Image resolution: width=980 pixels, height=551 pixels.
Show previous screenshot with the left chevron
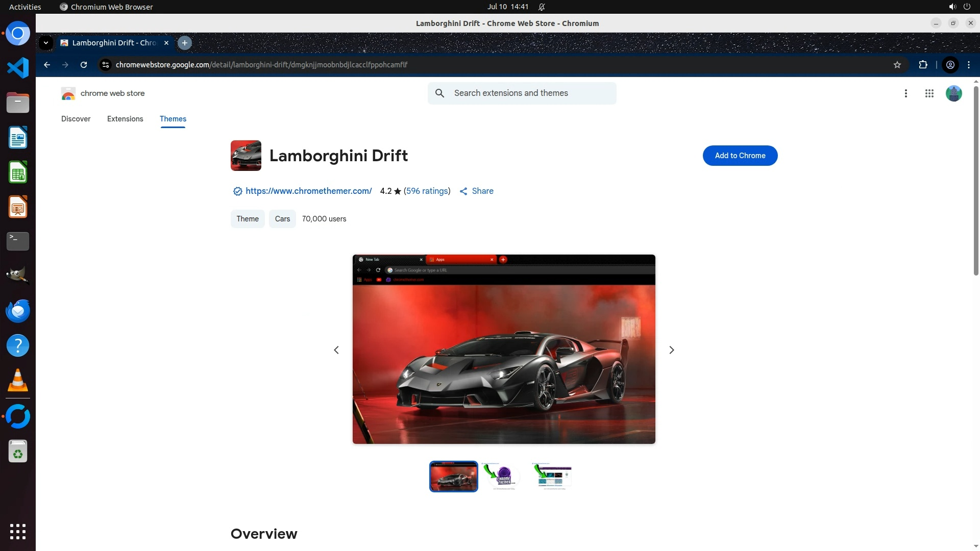[x=336, y=350]
